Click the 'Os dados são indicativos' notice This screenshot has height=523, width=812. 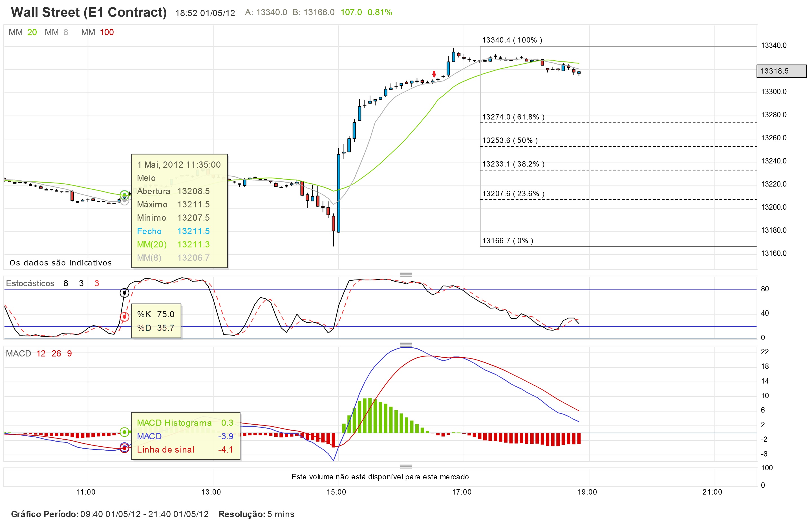point(60,263)
